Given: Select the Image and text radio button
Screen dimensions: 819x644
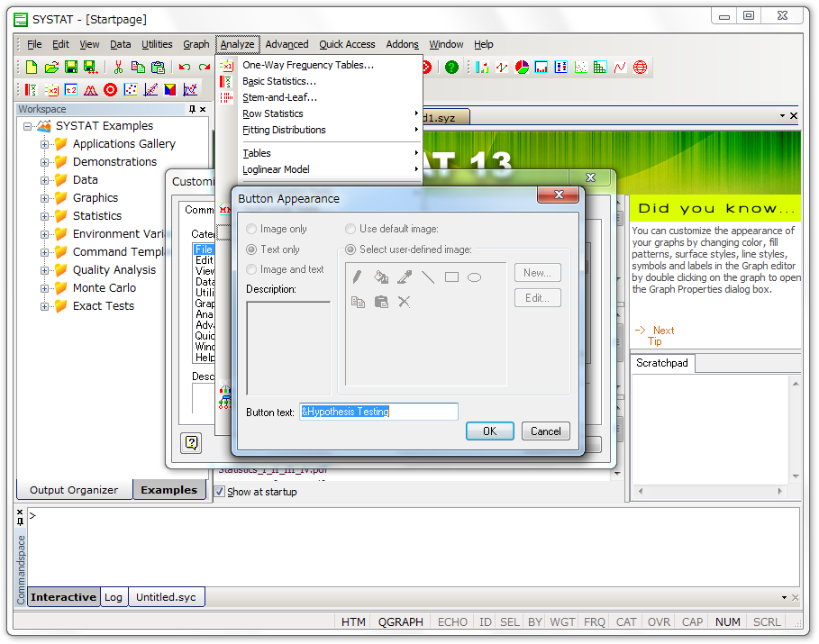Looking at the screenshot, I should tap(251, 269).
